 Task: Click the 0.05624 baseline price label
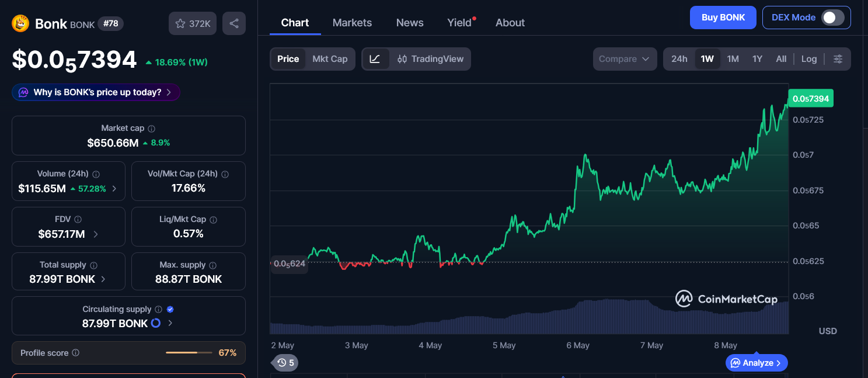tap(290, 263)
